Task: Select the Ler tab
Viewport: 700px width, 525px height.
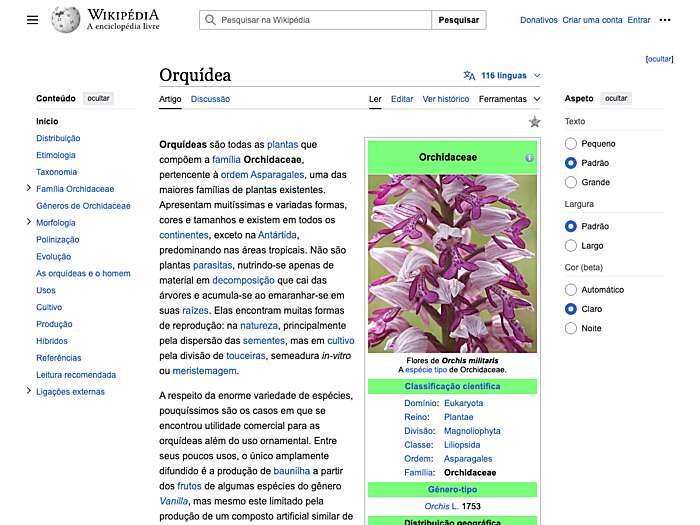Action: (x=375, y=99)
